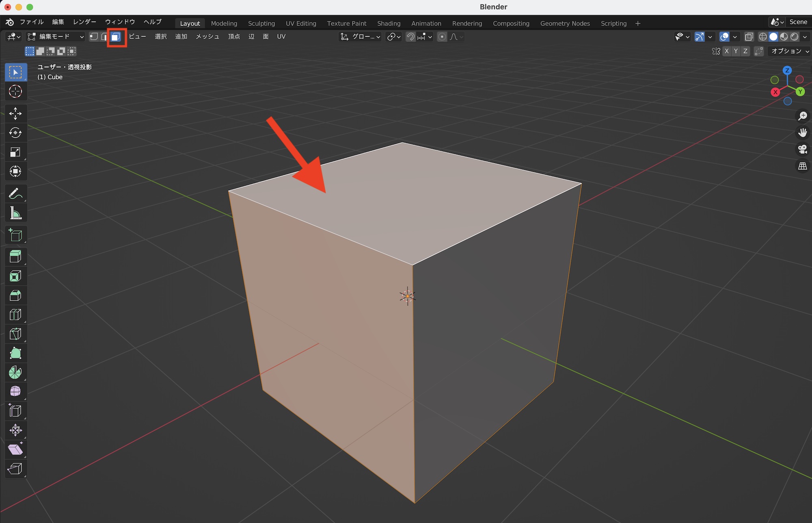
Task: Open the 編集モード mode dropdown
Action: click(56, 37)
